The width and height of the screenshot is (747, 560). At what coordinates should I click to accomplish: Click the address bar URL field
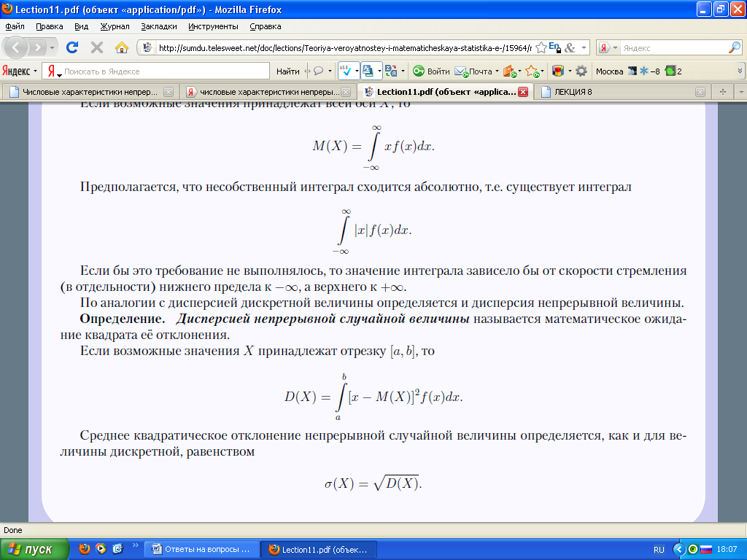coord(344,47)
